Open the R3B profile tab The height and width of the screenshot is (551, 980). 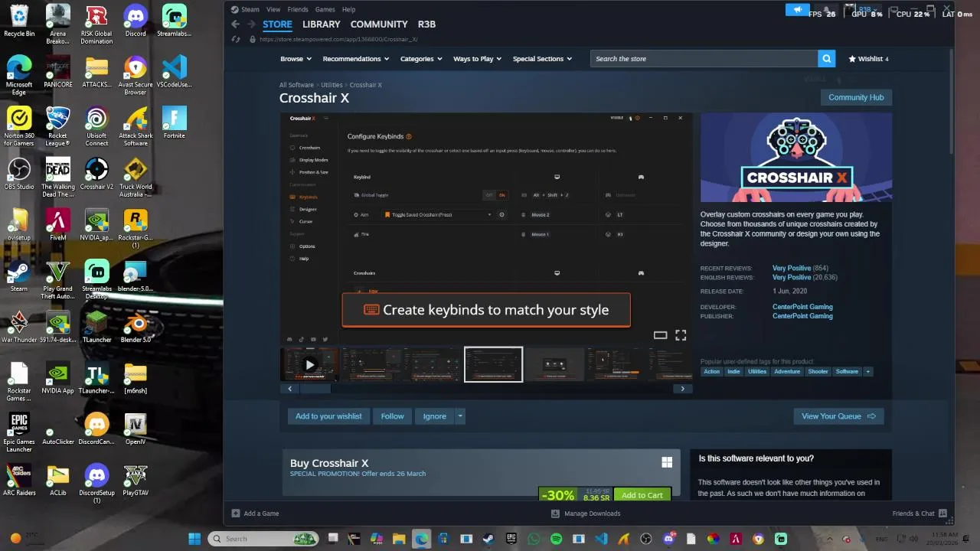pos(426,24)
